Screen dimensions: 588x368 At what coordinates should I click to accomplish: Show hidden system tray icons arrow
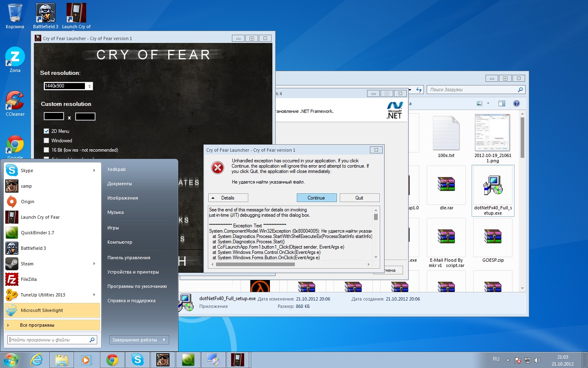(508, 360)
